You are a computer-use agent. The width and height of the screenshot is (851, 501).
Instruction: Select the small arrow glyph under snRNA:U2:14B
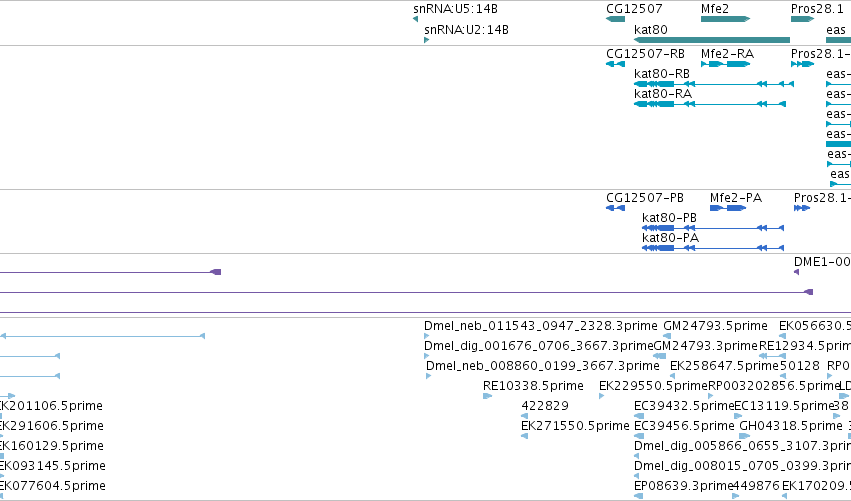427,40
